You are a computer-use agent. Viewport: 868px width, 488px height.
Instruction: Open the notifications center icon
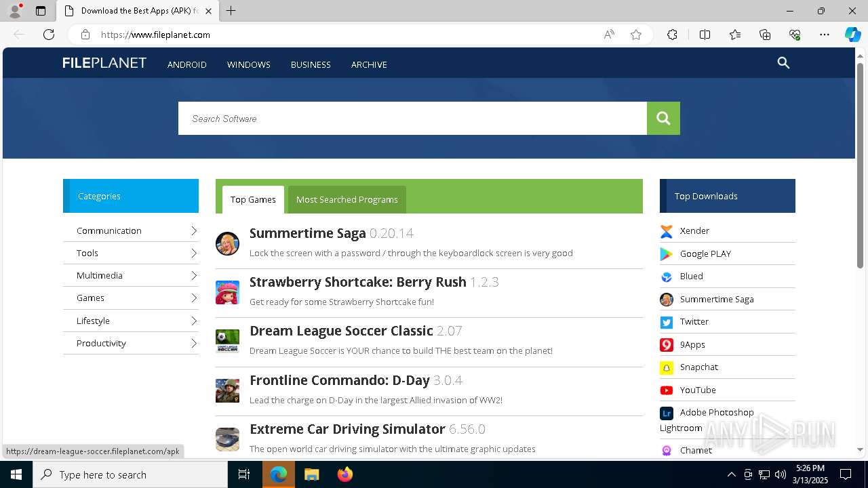click(x=846, y=474)
